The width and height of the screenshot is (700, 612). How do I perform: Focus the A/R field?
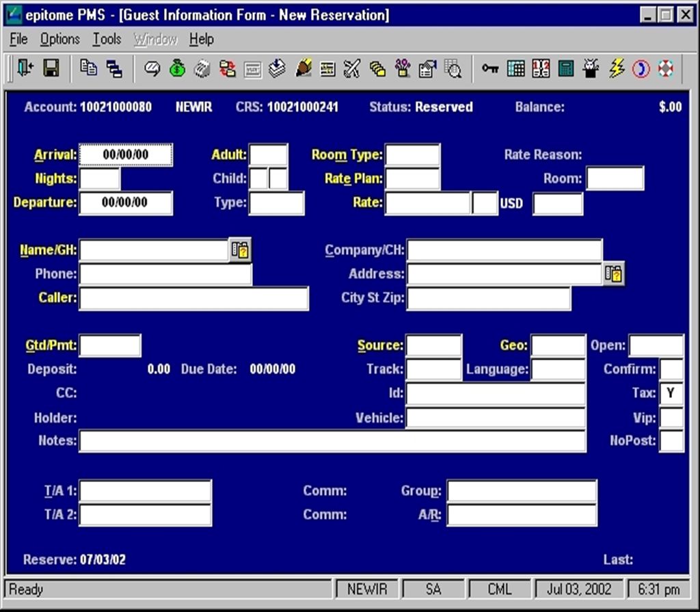522,515
